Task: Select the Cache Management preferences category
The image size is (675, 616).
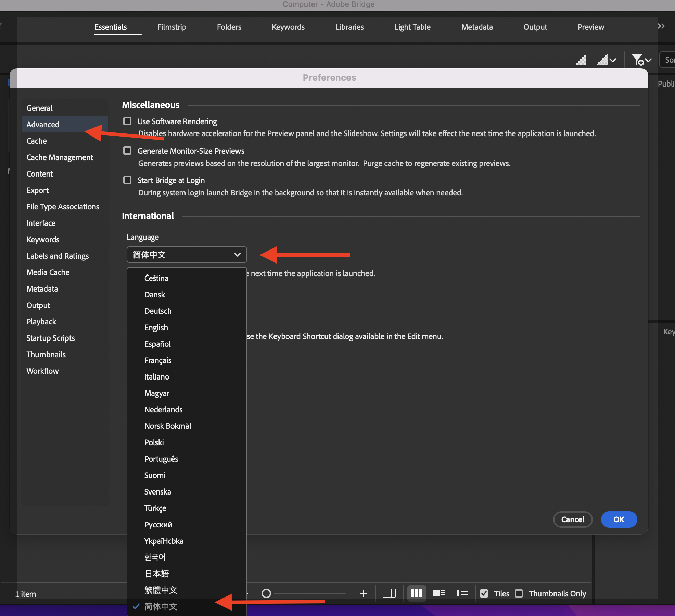Action: point(60,157)
